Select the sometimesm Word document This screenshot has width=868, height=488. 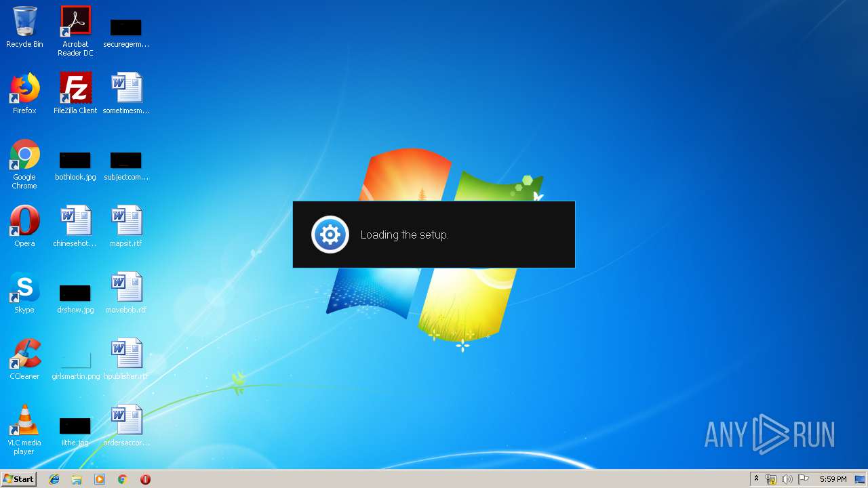[126, 94]
